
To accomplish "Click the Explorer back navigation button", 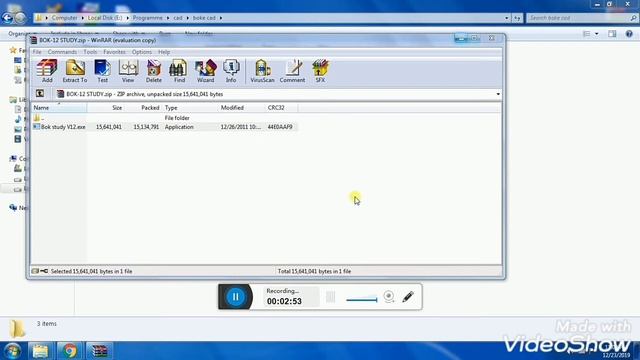I will point(7,18).
